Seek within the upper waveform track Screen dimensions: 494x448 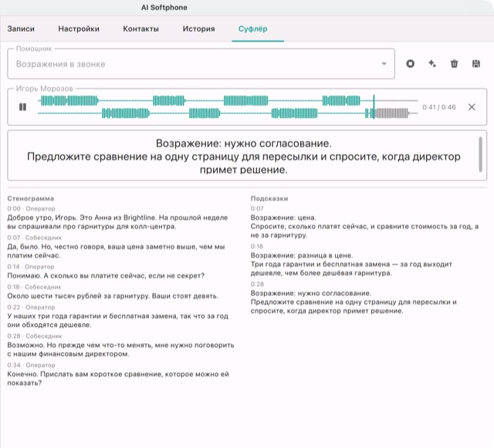pyautogui.click(x=228, y=101)
